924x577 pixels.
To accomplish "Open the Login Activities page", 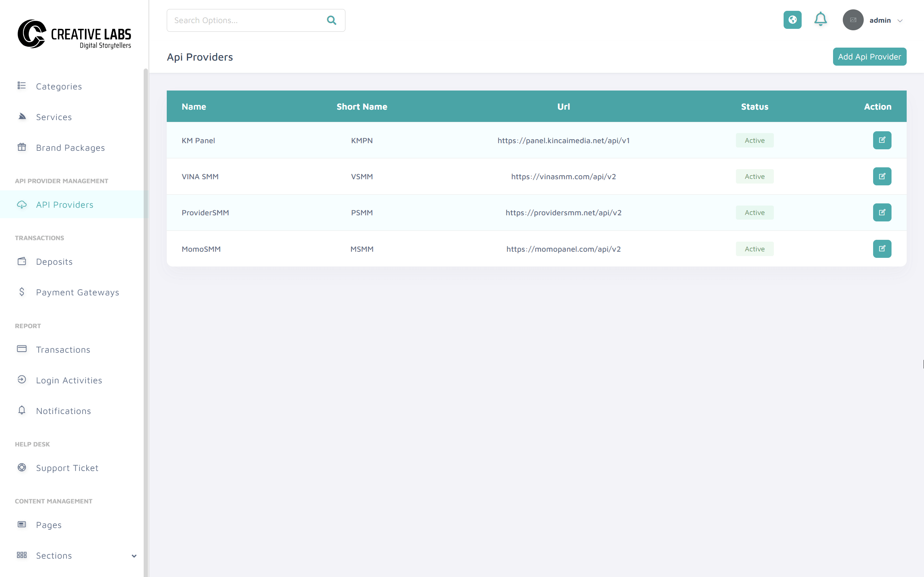I will pyautogui.click(x=69, y=380).
